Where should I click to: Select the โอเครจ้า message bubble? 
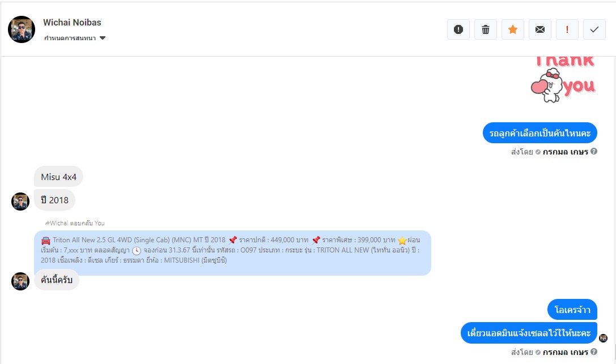572,310
